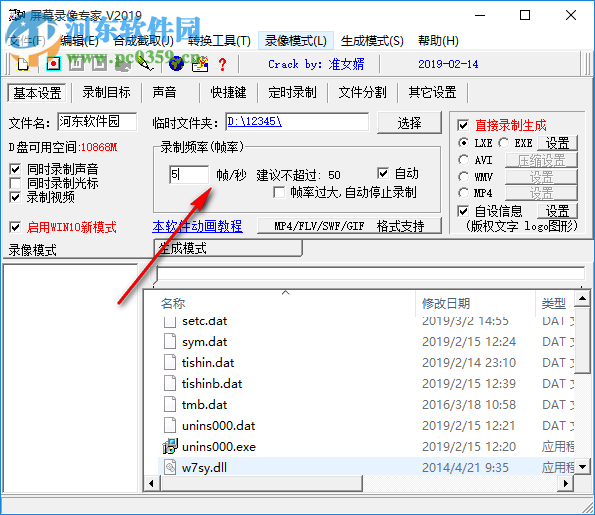The height and width of the screenshot is (515, 595).
Task: Switch to the 其它设置 tab
Action: (x=432, y=92)
